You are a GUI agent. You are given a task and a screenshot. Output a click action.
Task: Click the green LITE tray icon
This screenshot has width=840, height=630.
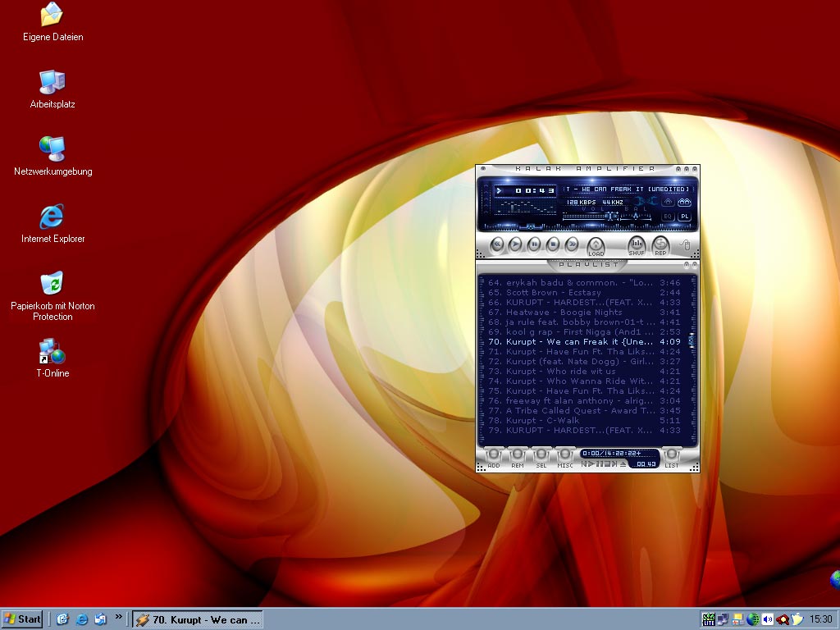click(x=709, y=620)
